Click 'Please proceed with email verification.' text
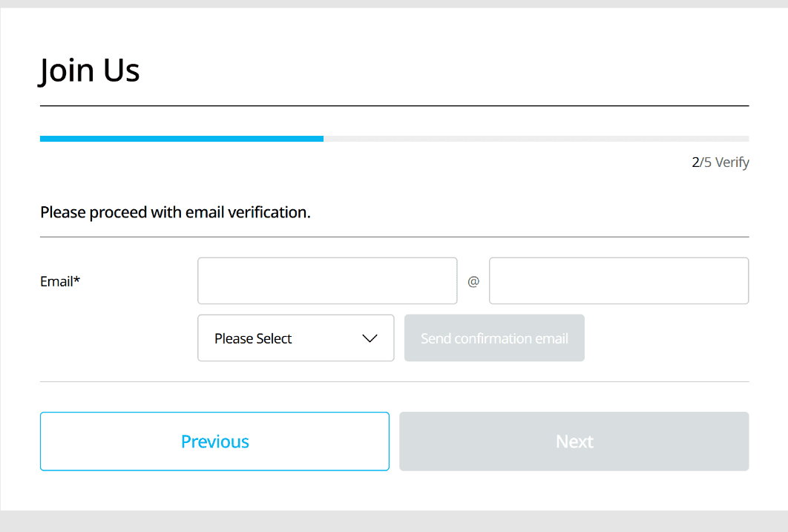 175,212
